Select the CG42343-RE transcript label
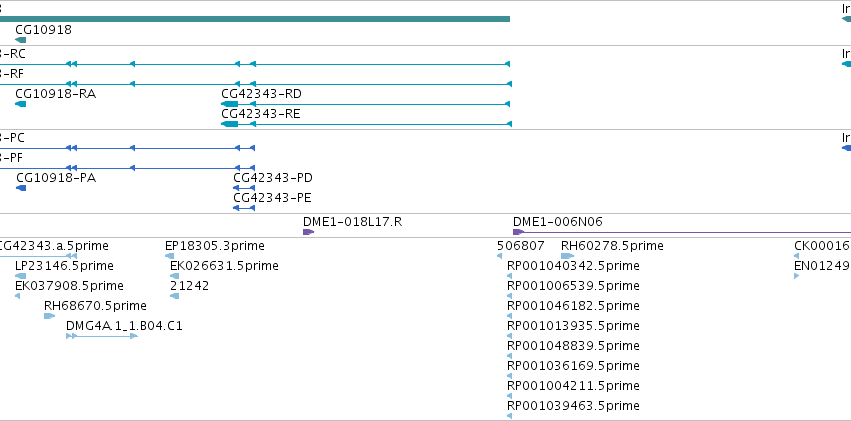Viewport: 851px width, 421px height. click(261, 114)
